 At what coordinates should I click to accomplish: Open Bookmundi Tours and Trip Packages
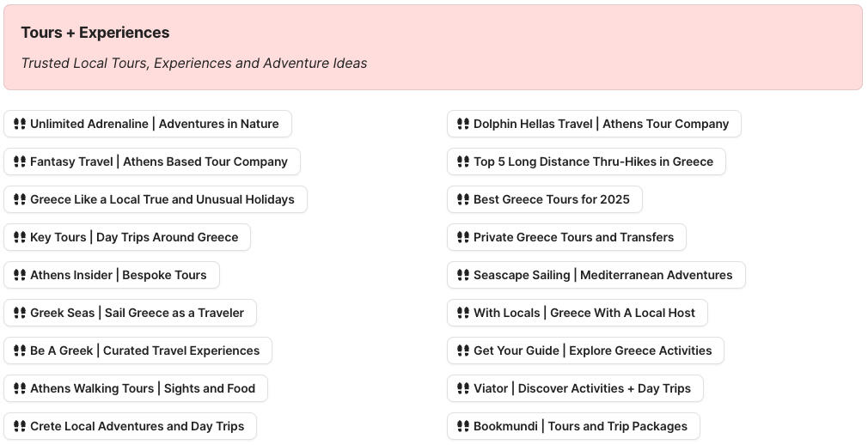point(580,426)
